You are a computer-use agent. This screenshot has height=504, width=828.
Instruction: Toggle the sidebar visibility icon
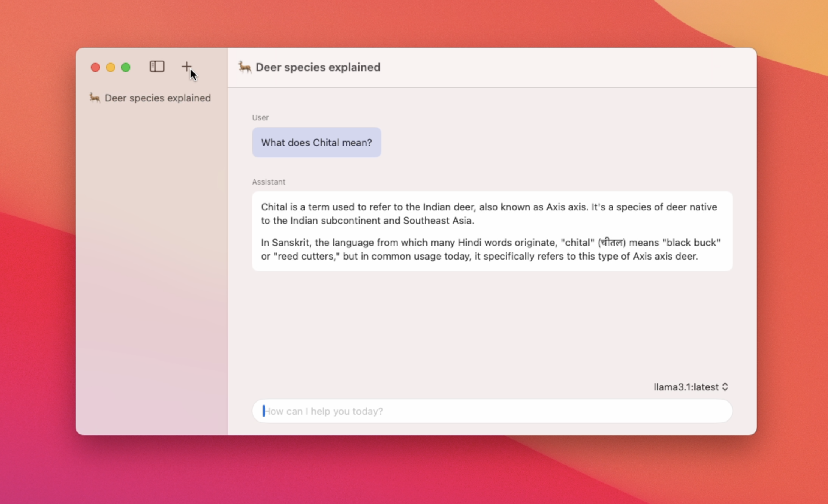coord(157,67)
